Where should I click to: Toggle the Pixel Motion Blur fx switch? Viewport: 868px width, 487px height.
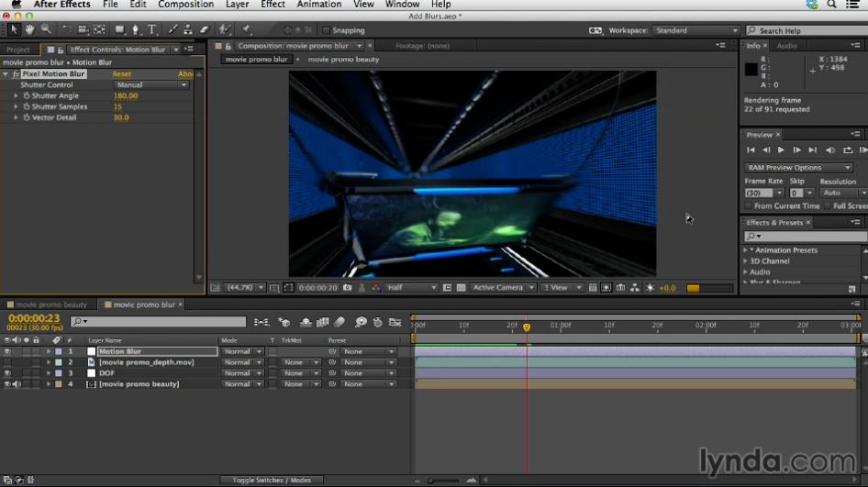click(16, 73)
